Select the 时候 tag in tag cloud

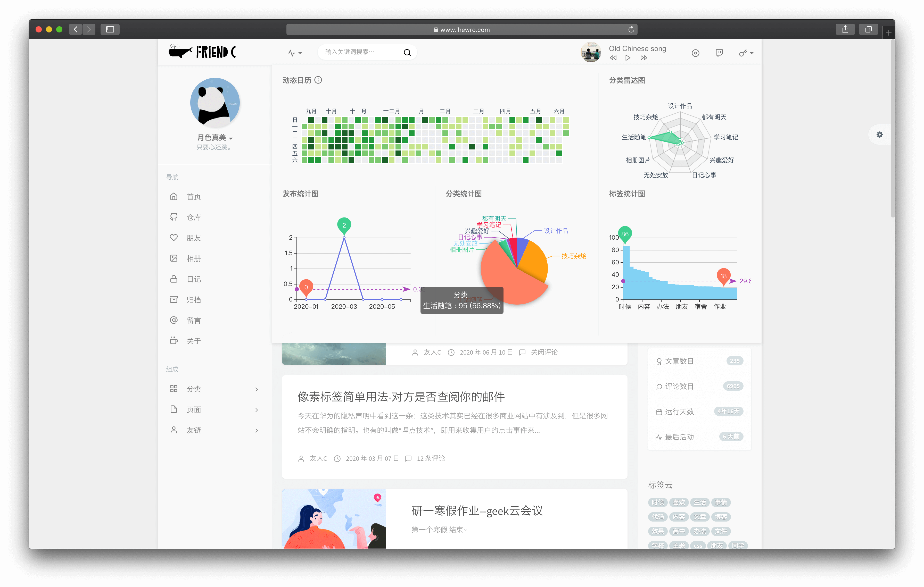click(x=658, y=503)
